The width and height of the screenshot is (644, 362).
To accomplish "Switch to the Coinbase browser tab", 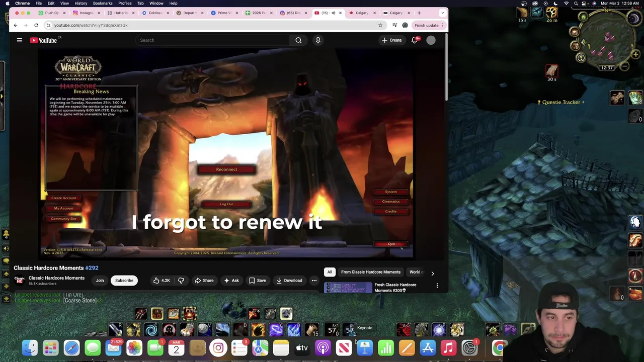I will 155,13.
